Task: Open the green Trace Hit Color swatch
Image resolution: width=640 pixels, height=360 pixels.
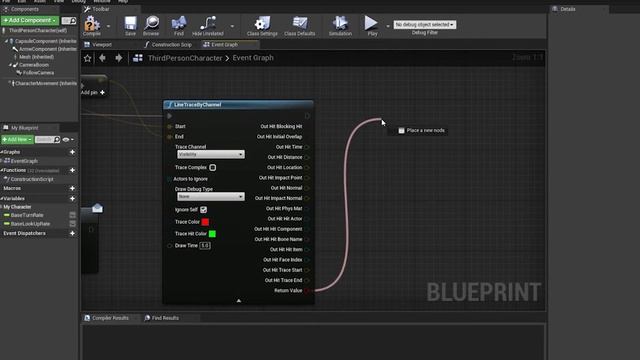Action: tap(212, 234)
